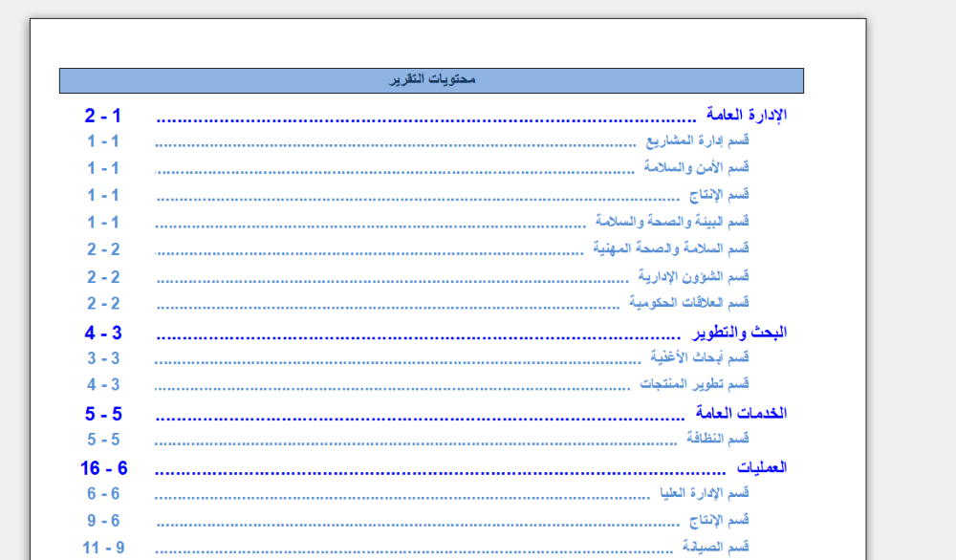Open 'قسم الإنتاج' with page 1 - 1
Viewport: 956px width, 560px height.
tap(719, 195)
